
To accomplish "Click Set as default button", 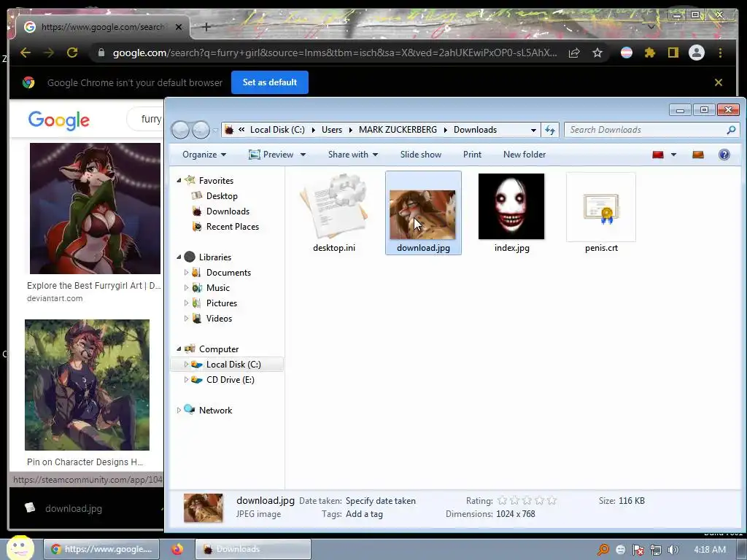I will tap(270, 82).
